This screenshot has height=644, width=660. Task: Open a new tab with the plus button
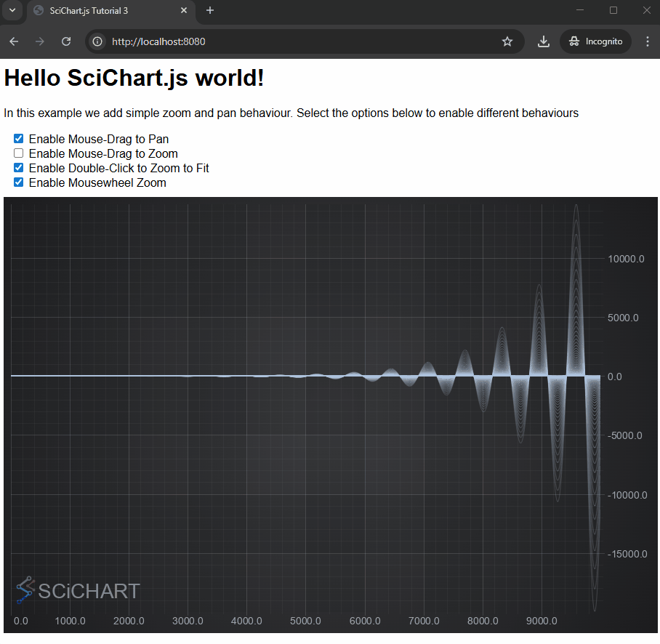[x=210, y=11]
